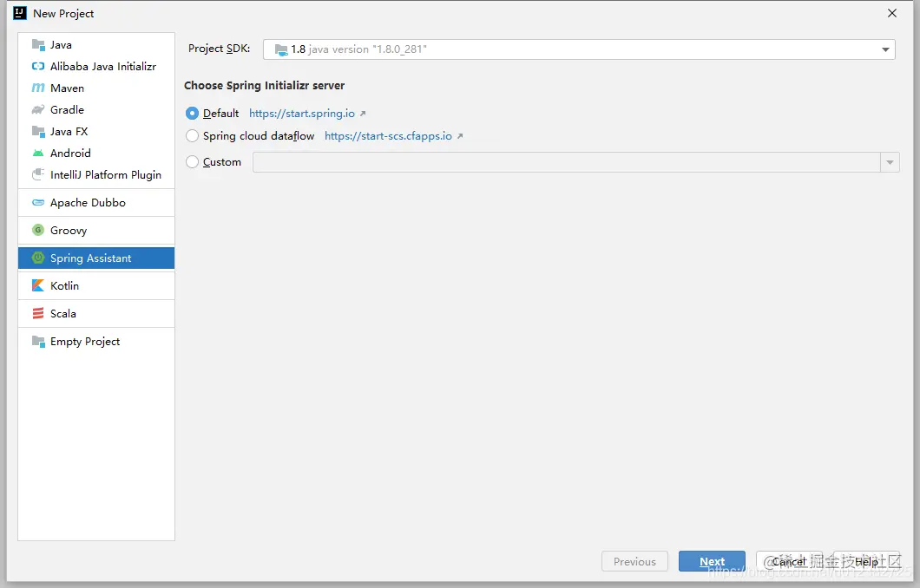
Task: Choose Gradle project type label
Action: (x=67, y=109)
